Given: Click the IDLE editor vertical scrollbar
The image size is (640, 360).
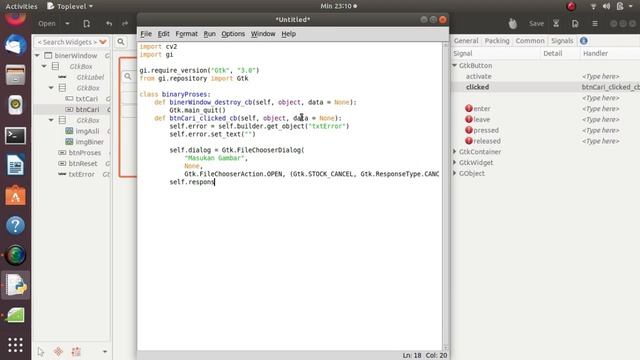Looking at the screenshot, I should click(445, 196).
